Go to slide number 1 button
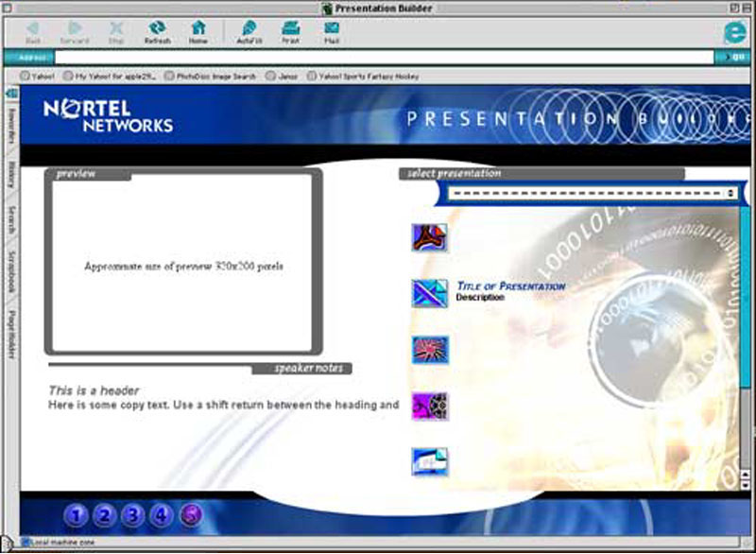The image size is (756, 554). [x=77, y=515]
